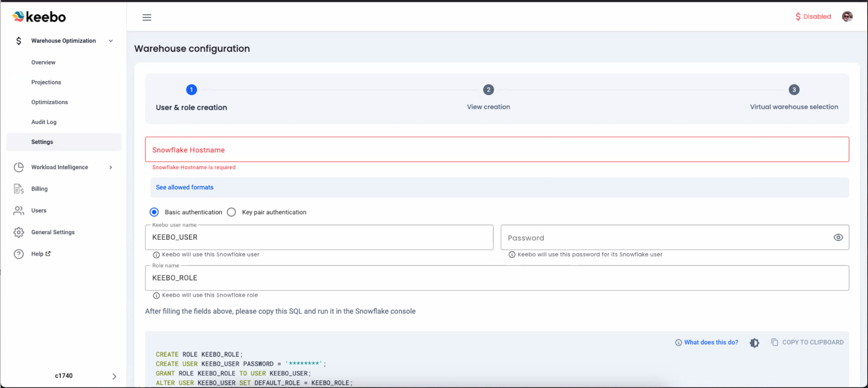Open the user profile avatar

click(847, 17)
